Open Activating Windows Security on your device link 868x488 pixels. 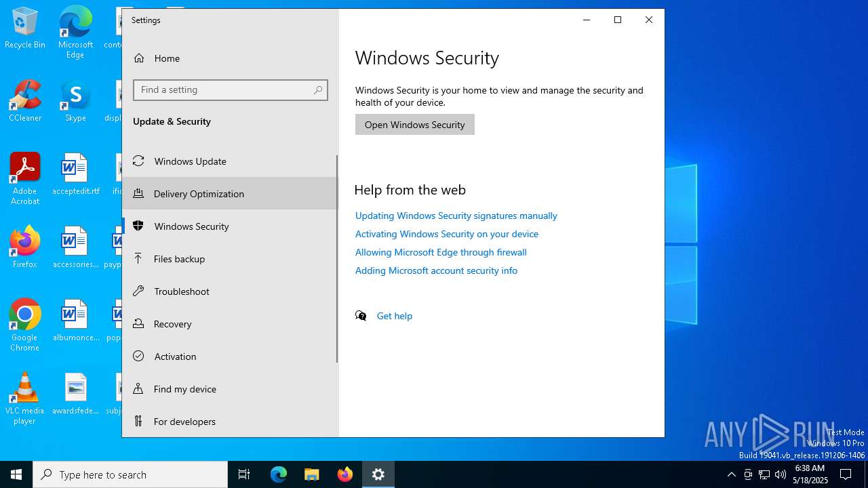[x=447, y=234]
